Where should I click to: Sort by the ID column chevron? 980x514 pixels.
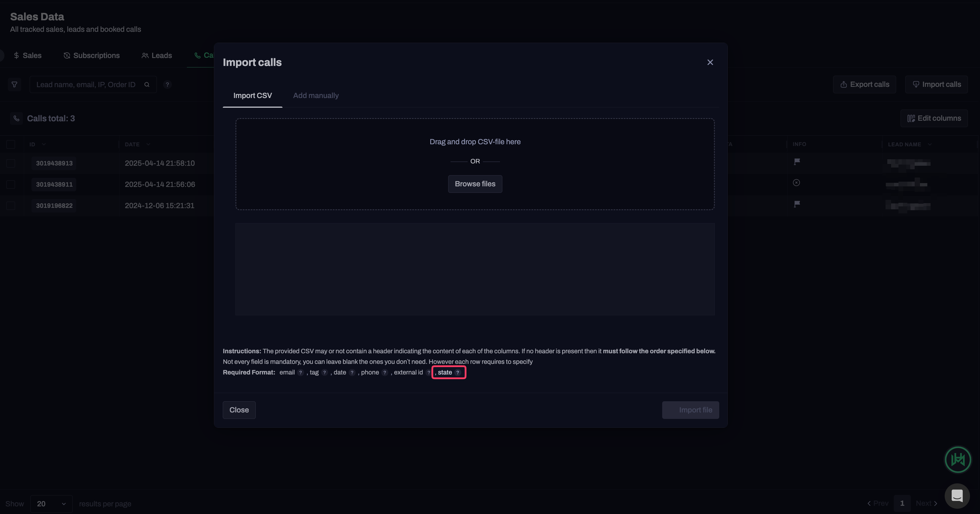coord(44,144)
